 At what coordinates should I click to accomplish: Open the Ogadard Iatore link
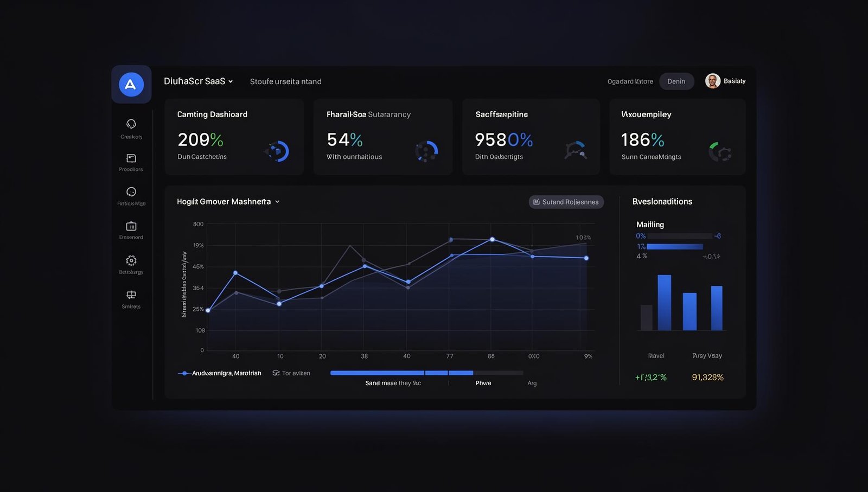click(630, 81)
